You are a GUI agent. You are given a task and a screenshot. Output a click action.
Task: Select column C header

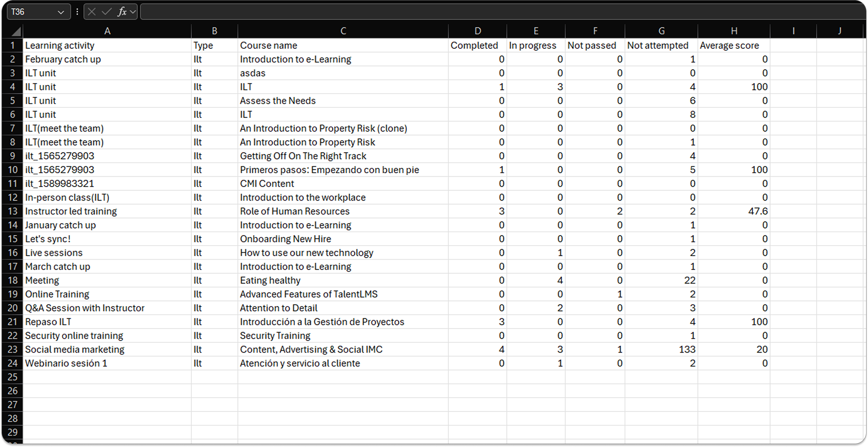[343, 31]
